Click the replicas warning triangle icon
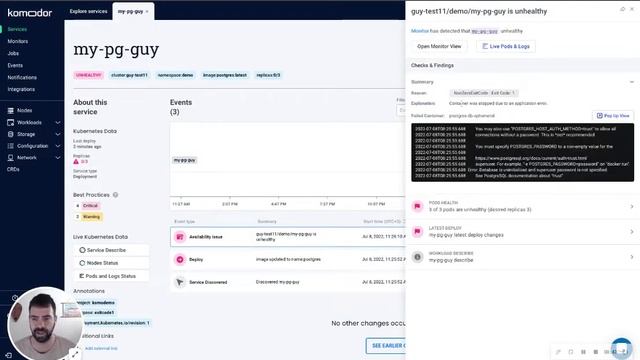The image size is (640, 360). (76, 162)
